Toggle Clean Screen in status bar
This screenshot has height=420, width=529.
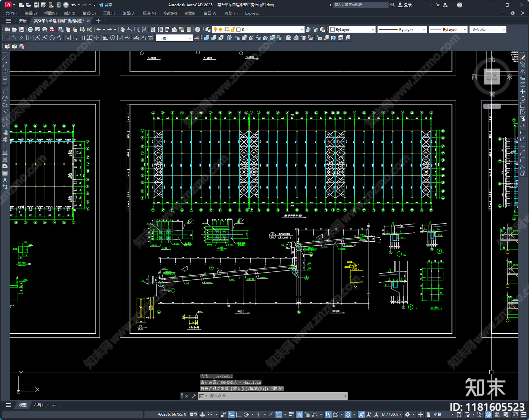pos(515,414)
